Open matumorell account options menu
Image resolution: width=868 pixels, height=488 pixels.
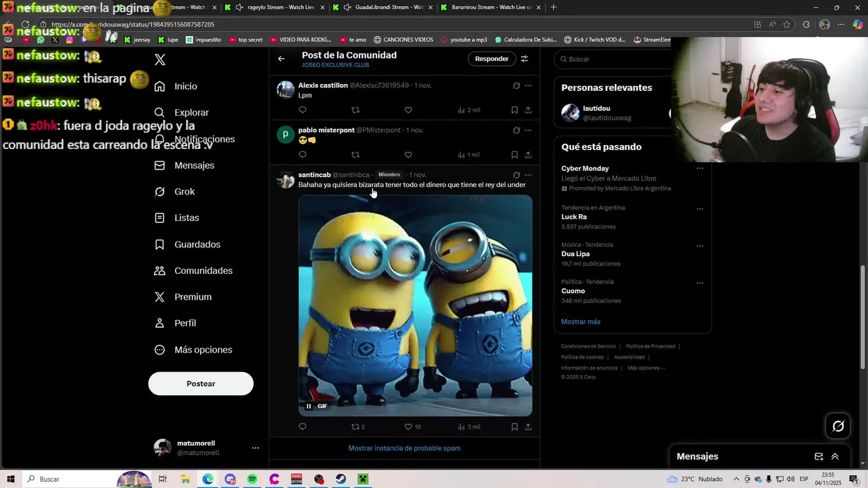pos(256,448)
